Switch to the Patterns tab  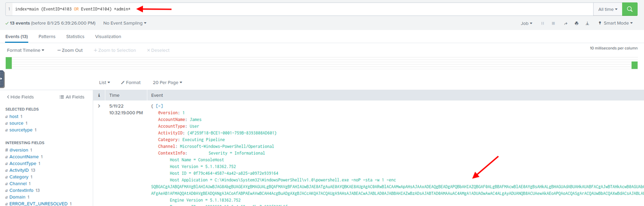tap(47, 37)
